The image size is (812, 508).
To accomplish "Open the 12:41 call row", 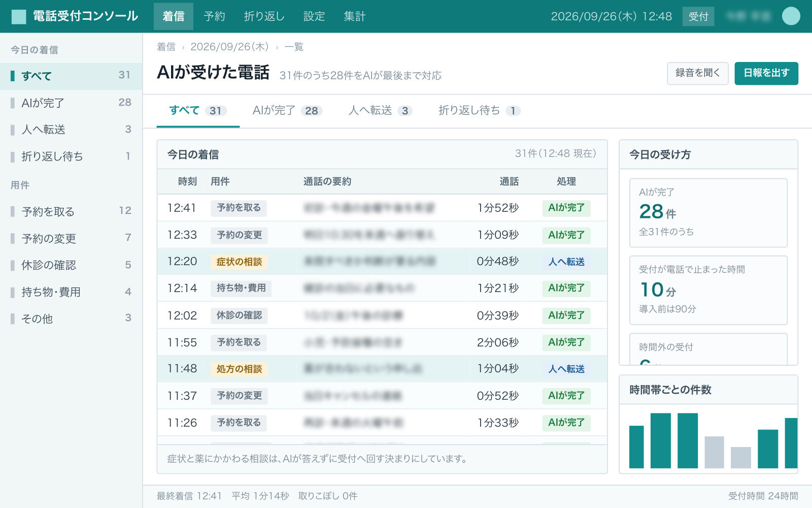I will [382, 208].
